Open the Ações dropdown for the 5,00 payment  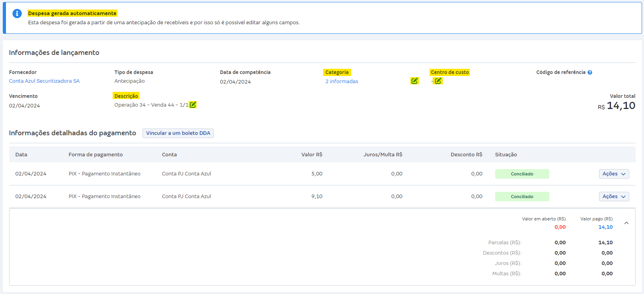[x=614, y=174]
